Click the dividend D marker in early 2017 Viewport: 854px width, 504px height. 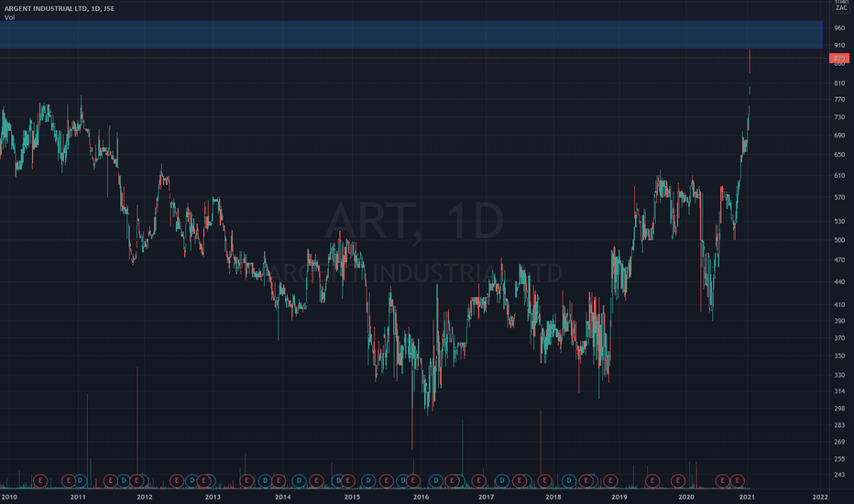tap(501, 480)
